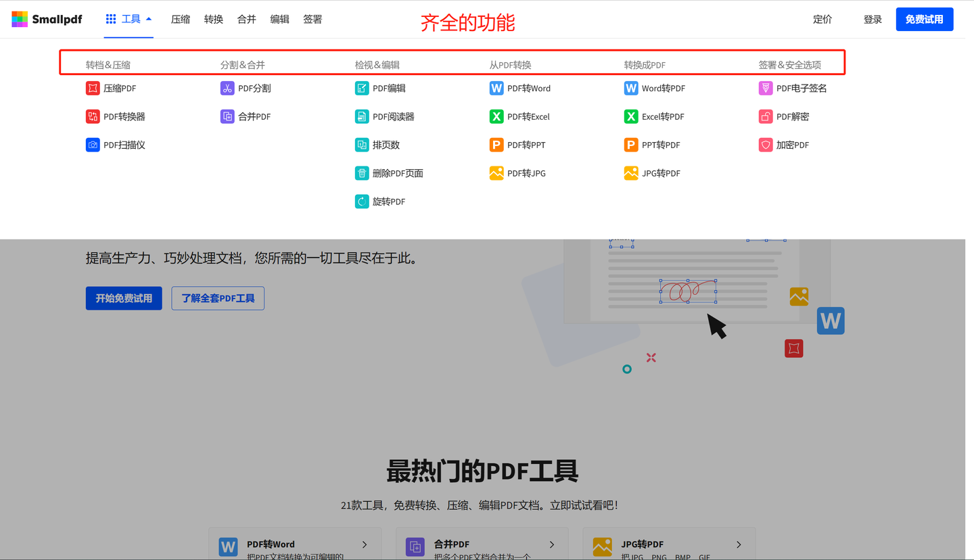This screenshot has height=560, width=974.
Task: Open the PDF电子签名 menu link
Action: (802, 88)
